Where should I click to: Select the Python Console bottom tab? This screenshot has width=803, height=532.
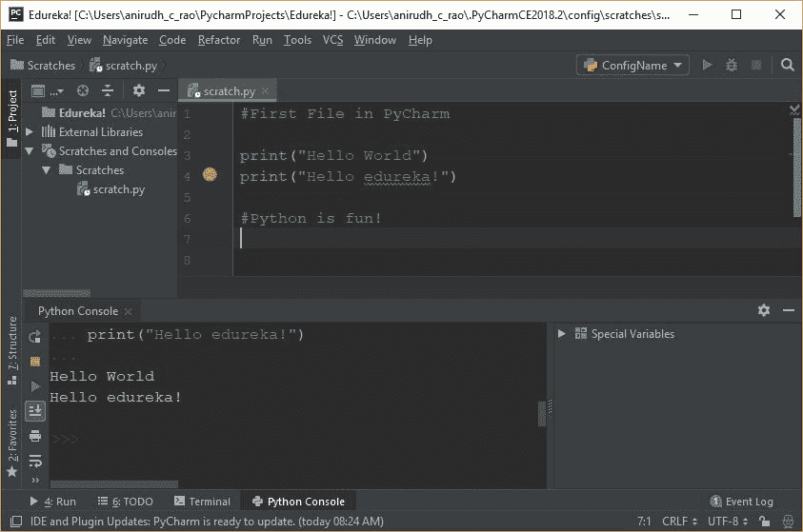click(298, 502)
